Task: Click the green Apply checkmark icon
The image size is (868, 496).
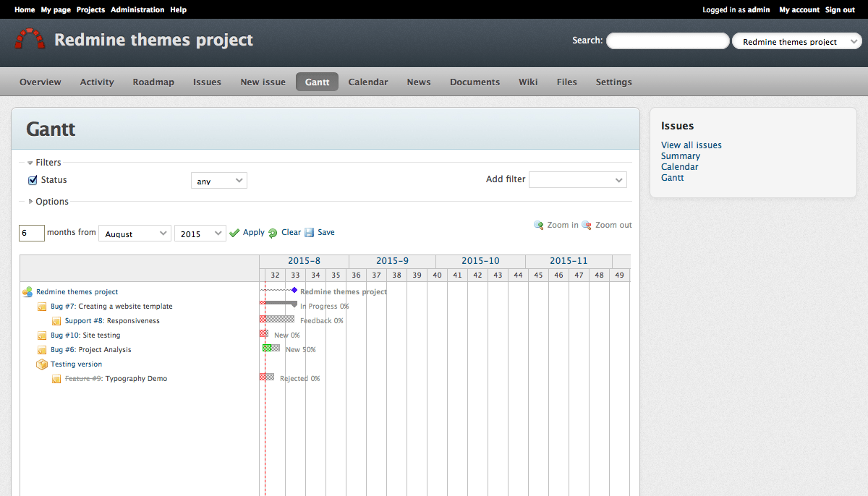Action: pos(234,233)
